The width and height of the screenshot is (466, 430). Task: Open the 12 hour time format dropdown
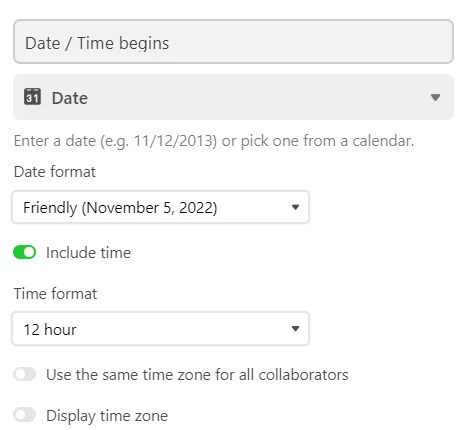coord(161,329)
